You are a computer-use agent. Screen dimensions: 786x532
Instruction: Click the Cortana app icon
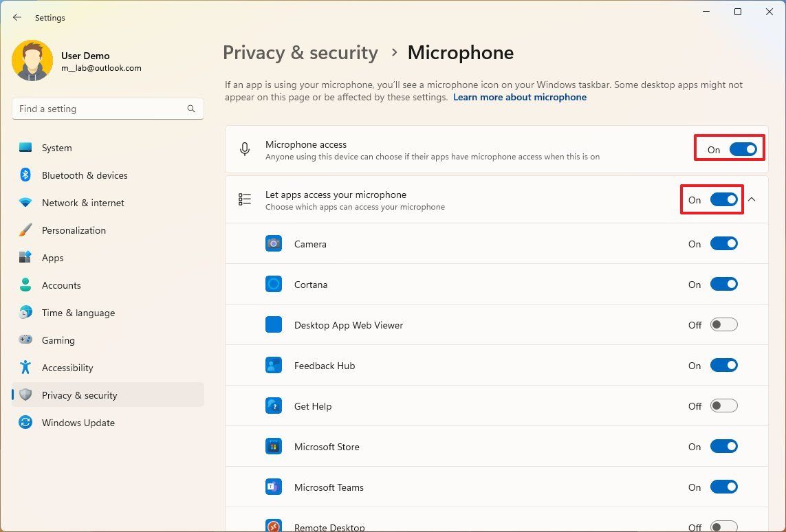pos(274,284)
